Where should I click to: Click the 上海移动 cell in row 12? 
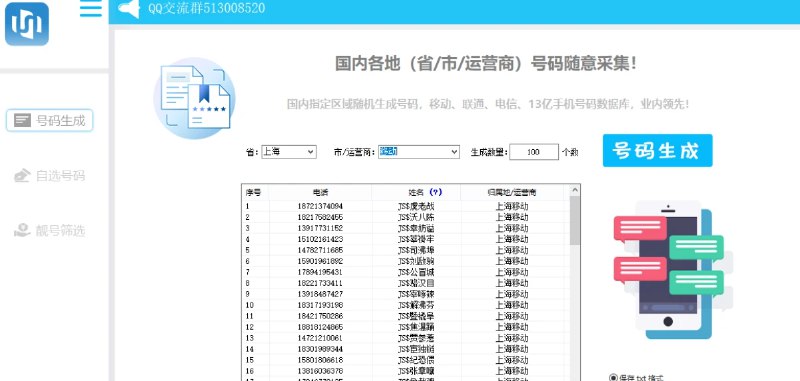[x=512, y=327]
